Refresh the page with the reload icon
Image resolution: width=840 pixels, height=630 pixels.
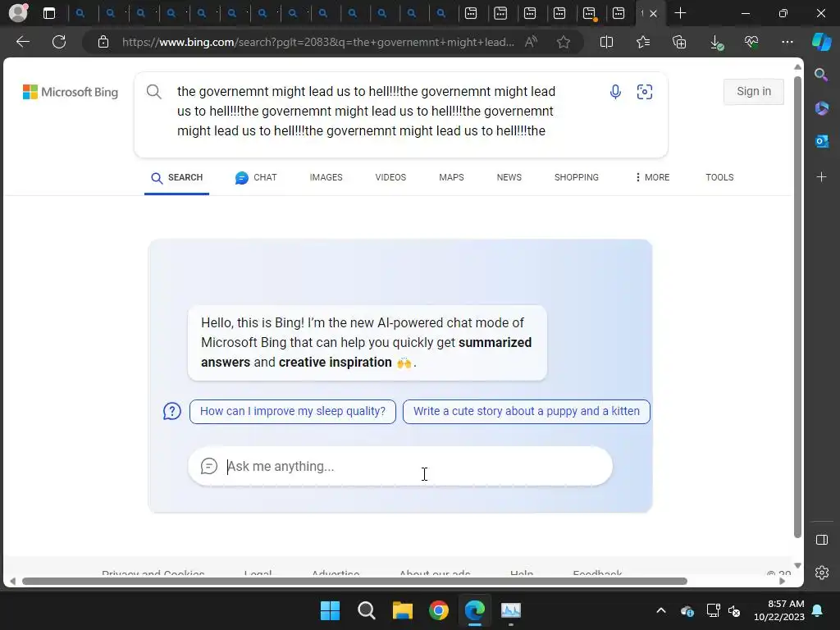(59, 42)
